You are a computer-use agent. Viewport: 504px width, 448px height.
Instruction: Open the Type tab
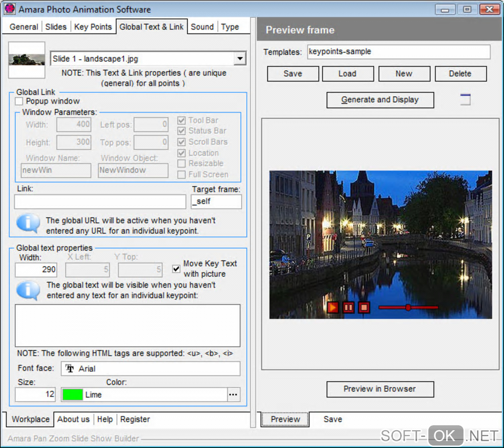pos(230,27)
